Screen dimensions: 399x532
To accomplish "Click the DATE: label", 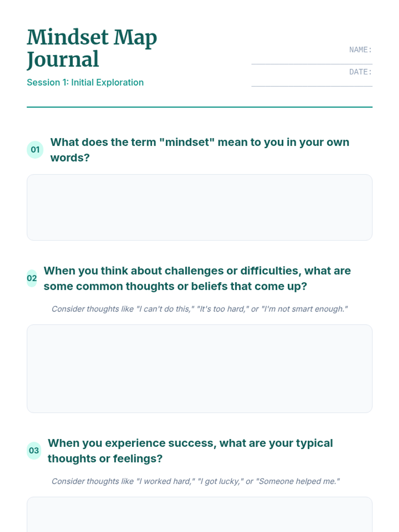I will 360,72.
